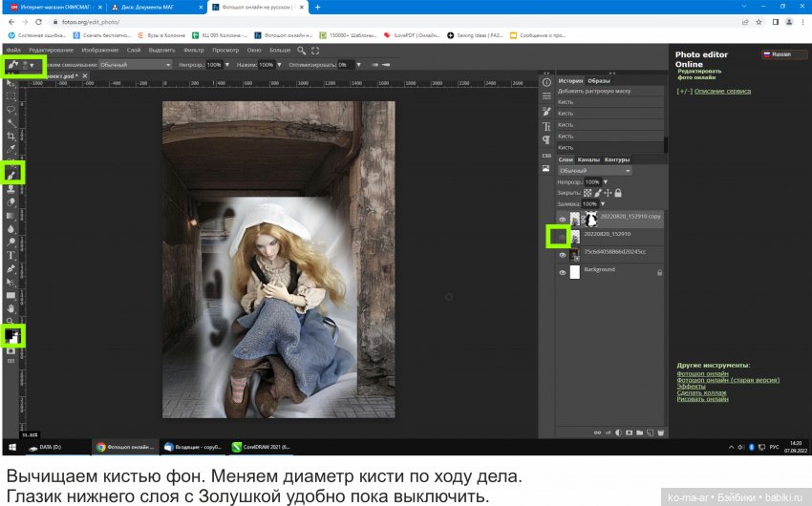
Task: Select the Clone Stamp tool
Action: pos(11,189)
